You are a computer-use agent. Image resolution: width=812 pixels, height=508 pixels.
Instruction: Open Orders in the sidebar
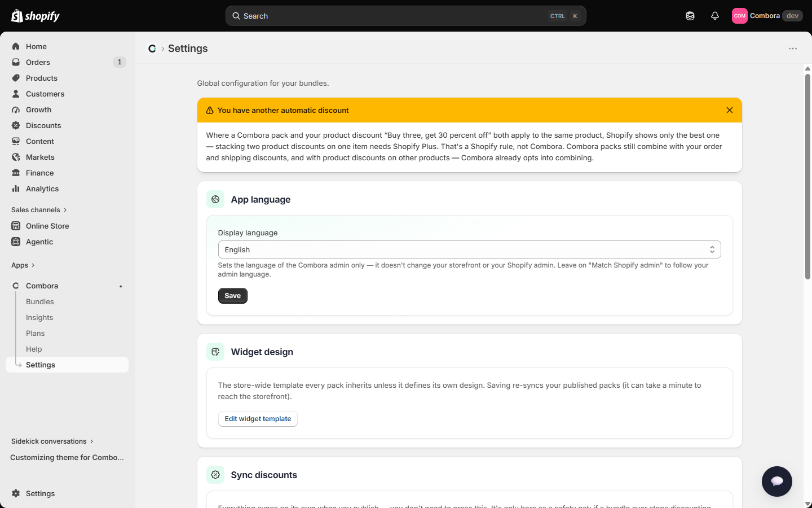pyautogui.click(x=67, y=62)
